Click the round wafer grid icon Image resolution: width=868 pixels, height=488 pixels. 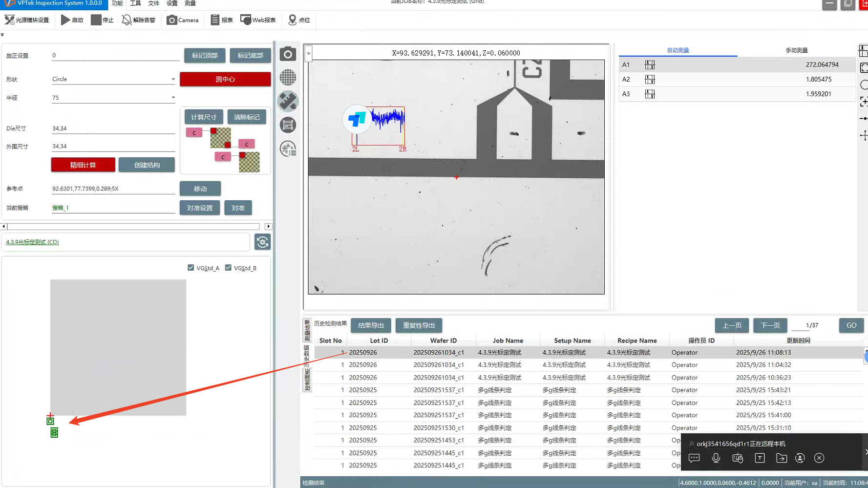[288, 77]
